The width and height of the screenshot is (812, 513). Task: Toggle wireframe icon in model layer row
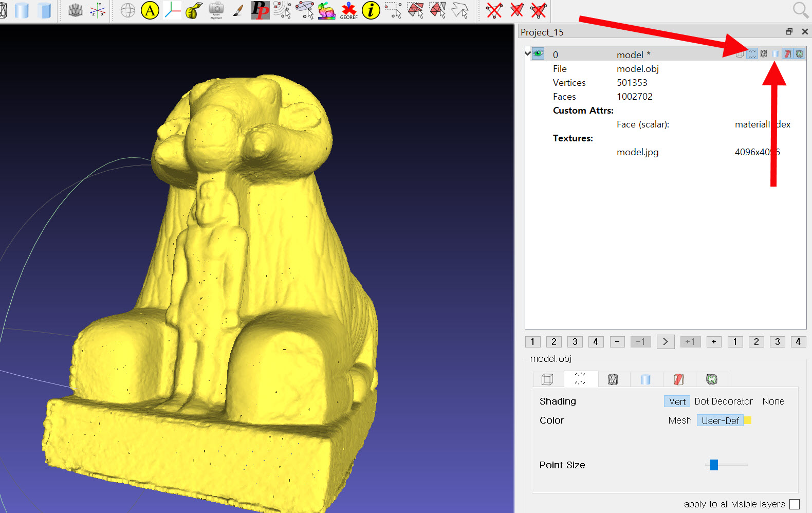(x=764, y=53)
